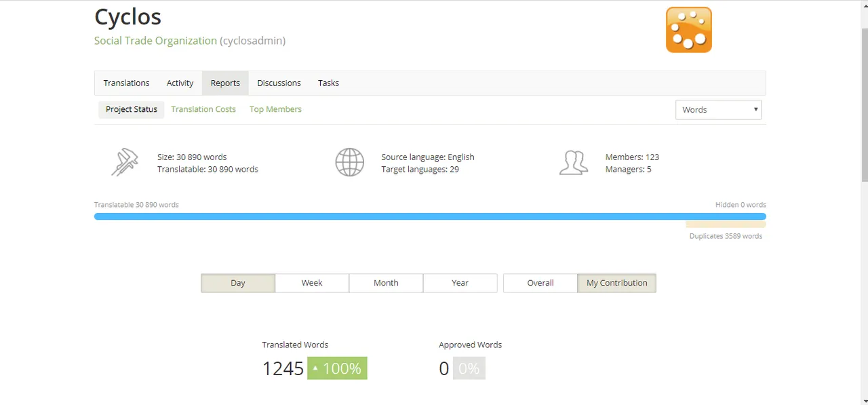This screenshot has width=868, height=405.
Task: Select the Day period toggle
Action: coord(238,283)
